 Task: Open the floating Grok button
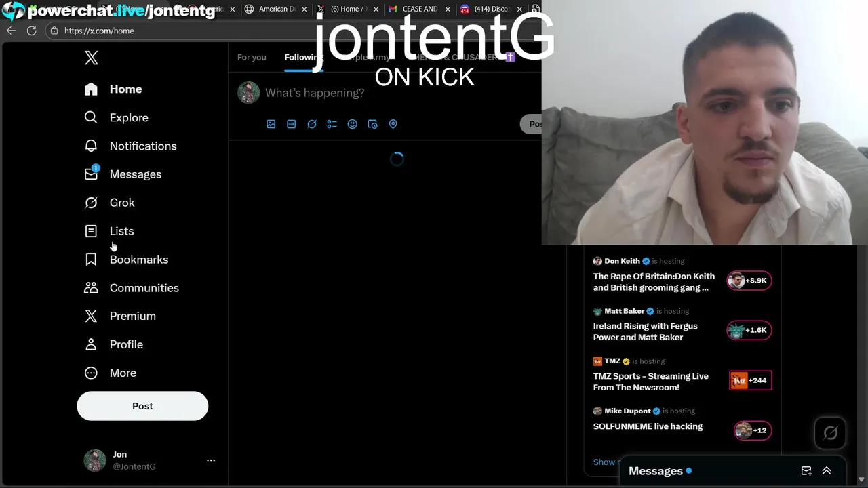coord(830,433)
